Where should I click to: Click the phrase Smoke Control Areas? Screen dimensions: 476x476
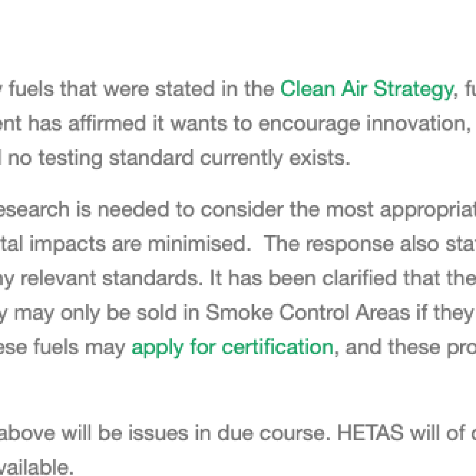(308, 312)
